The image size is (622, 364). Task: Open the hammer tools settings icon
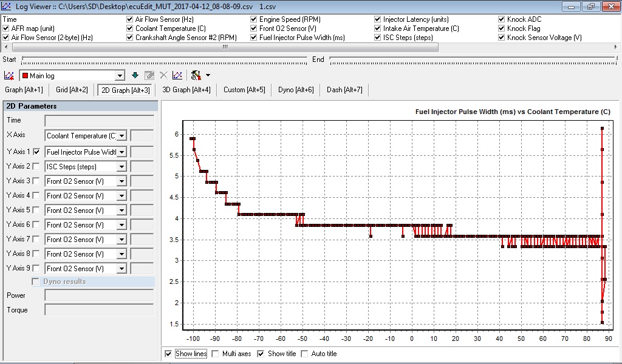coord(196,75)
